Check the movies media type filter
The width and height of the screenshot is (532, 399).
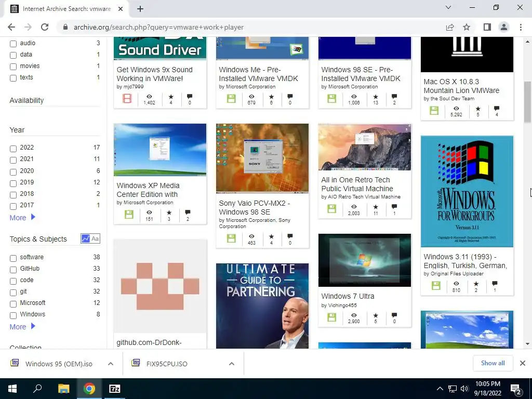[x=13, y=67]
